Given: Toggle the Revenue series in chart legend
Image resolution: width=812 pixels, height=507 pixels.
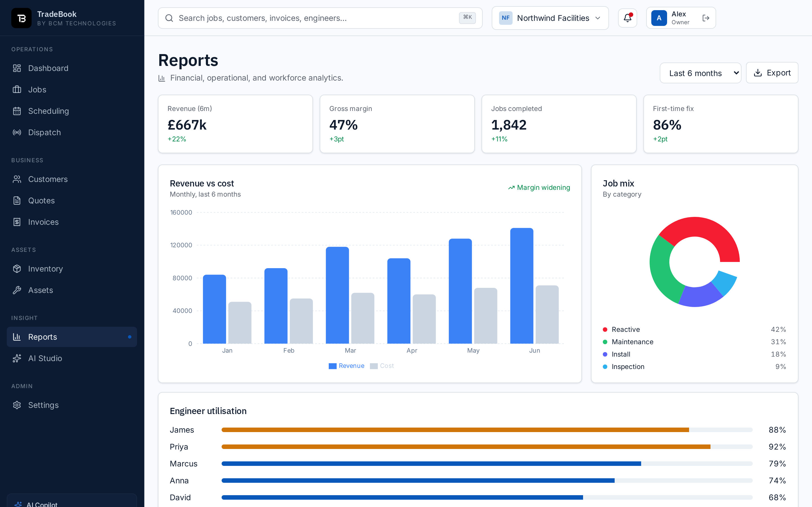Looking at the screenshot, I should pos(346,366).
